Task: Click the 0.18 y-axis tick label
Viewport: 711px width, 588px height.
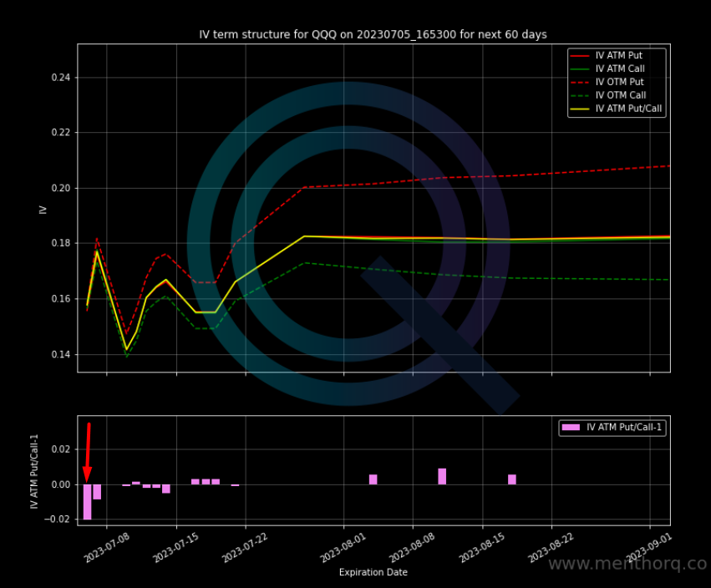Action: [x=61, y=243]
